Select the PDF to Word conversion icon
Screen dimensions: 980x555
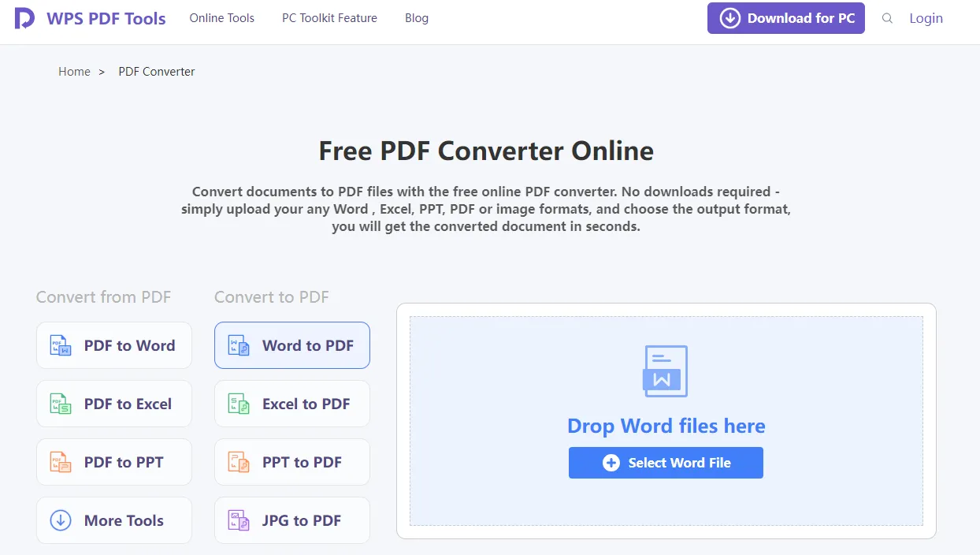(x=59, y=345)
